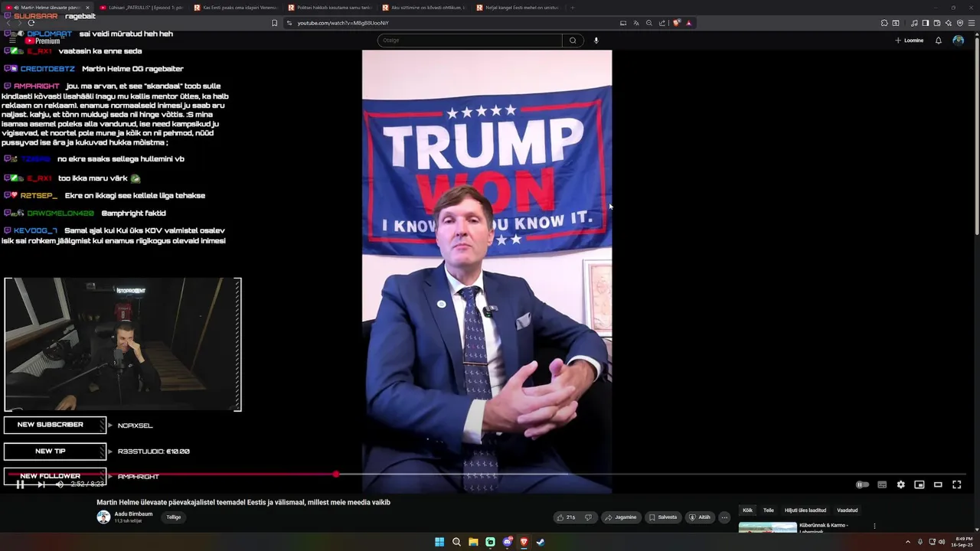The width and height of the screenshot is (980, 551).
Task: Toggle subtitles in the video player
Action: tap(882, 484)
